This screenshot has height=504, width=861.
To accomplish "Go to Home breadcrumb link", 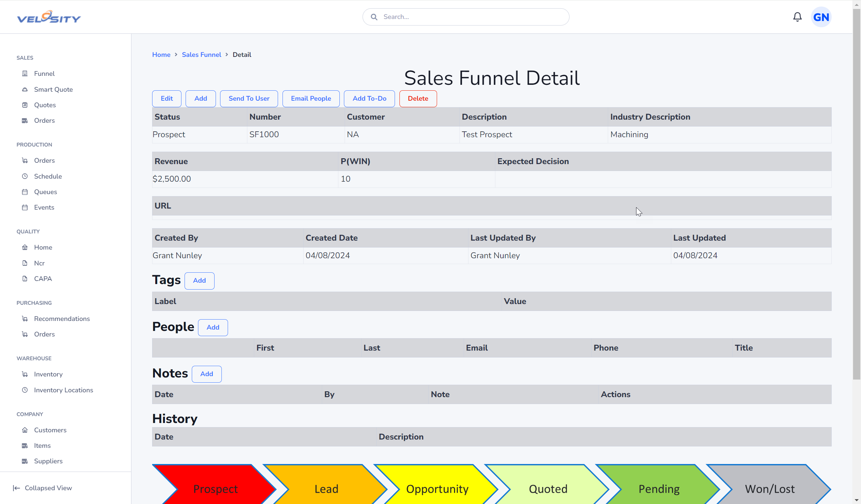I will tap(161, 54).
